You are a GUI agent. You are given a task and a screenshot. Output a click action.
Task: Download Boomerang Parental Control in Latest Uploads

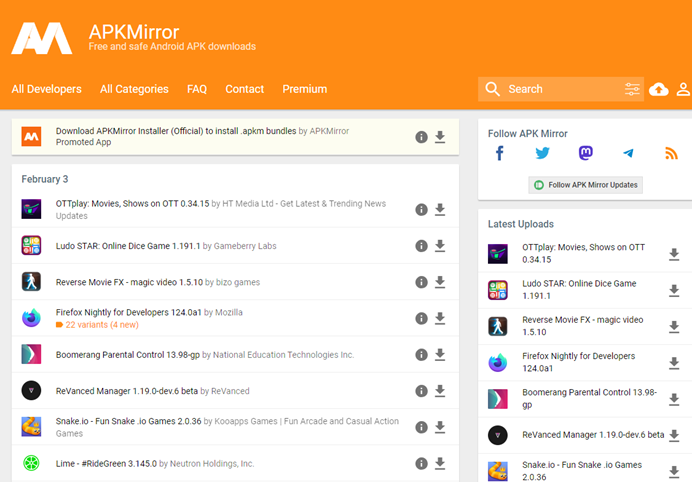pos(674,399)
